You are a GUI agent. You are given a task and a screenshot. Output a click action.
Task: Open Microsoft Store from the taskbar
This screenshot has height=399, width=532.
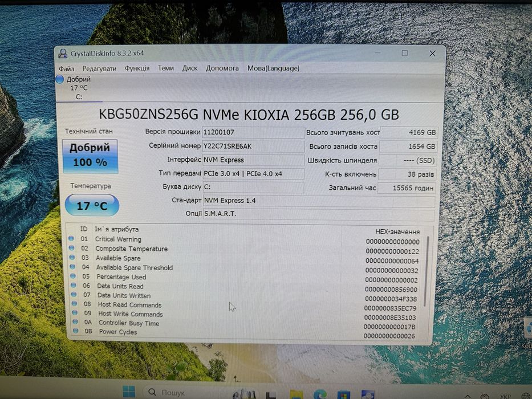343,394
